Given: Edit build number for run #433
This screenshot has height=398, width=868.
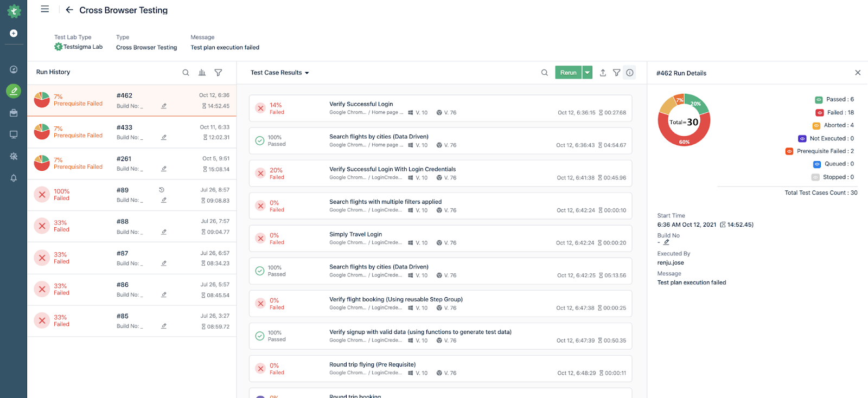Looking at the screenshot, I should pyautogui.click(x=164, y=138).
